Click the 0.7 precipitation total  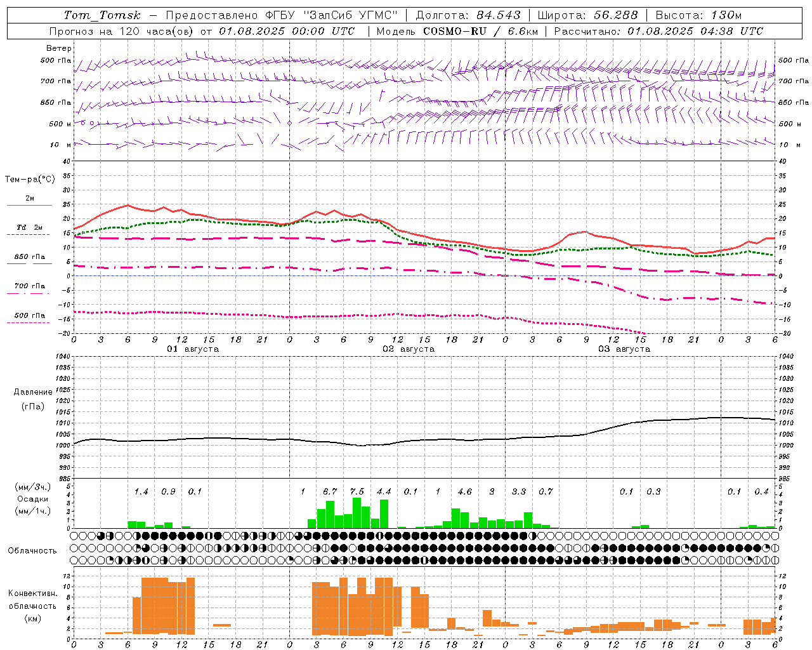(x=546, y=491)
